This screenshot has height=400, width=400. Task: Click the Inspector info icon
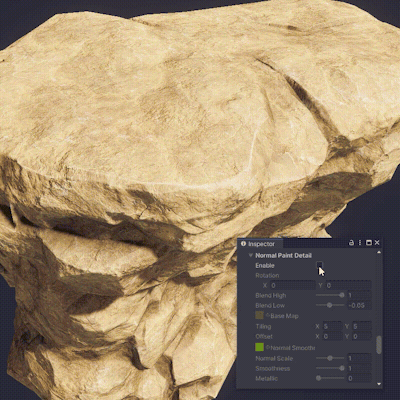click(x=243, y=244)
